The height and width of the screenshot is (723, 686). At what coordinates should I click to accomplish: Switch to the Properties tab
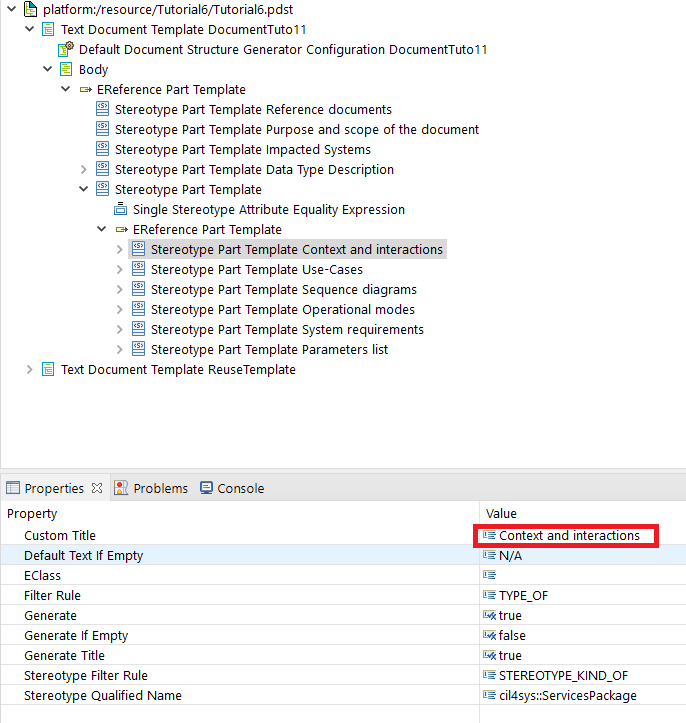point(54,488)
